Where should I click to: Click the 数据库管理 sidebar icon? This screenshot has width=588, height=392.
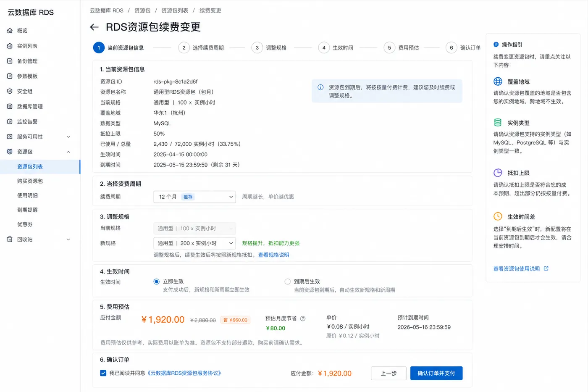10,106
